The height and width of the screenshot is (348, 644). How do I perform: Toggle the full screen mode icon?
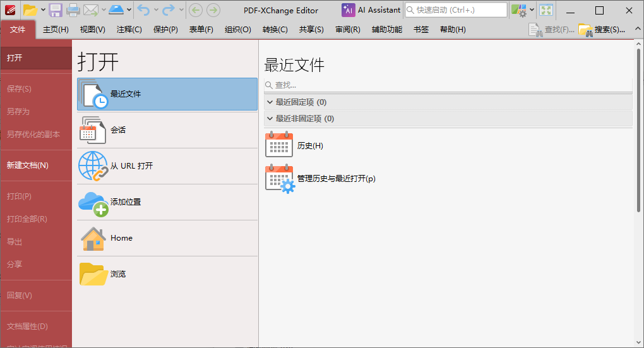(546, 10)
